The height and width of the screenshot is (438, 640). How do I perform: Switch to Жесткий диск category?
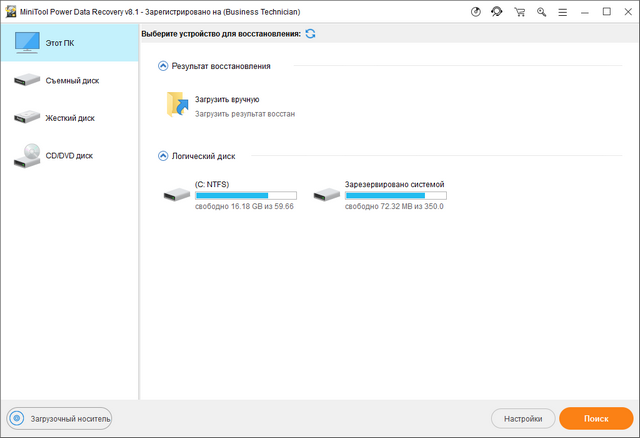(69, 118)
